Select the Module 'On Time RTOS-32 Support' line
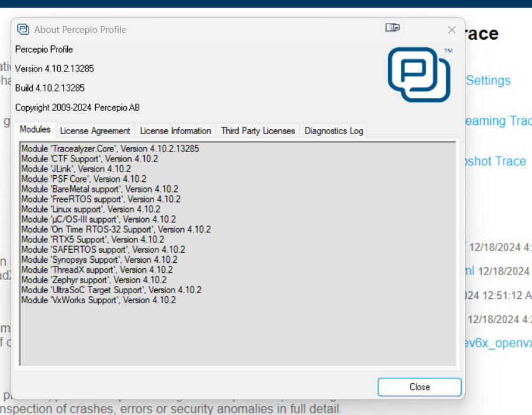532x415 pixels. point(116,229)
